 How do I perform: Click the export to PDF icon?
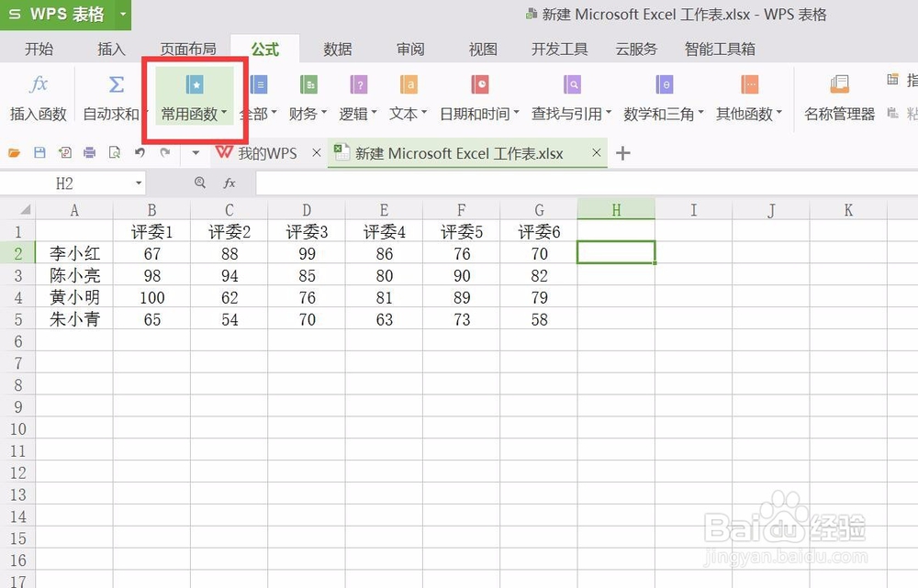[65, 152]
